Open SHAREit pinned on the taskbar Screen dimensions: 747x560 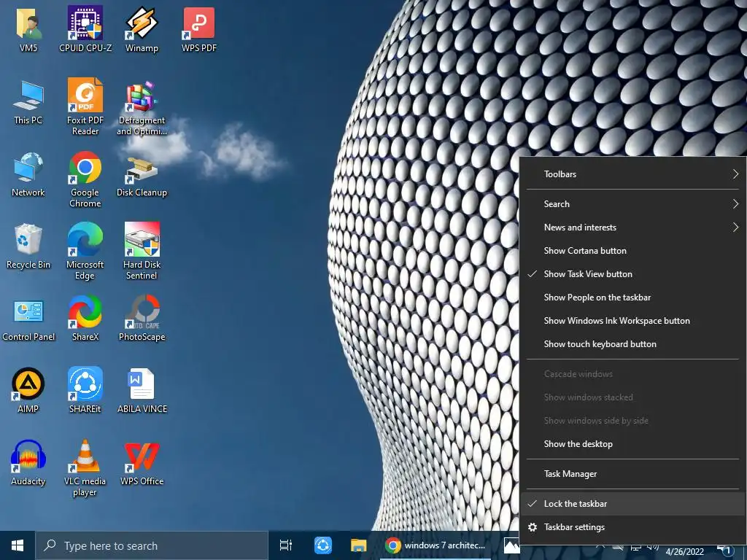[323, 545]
